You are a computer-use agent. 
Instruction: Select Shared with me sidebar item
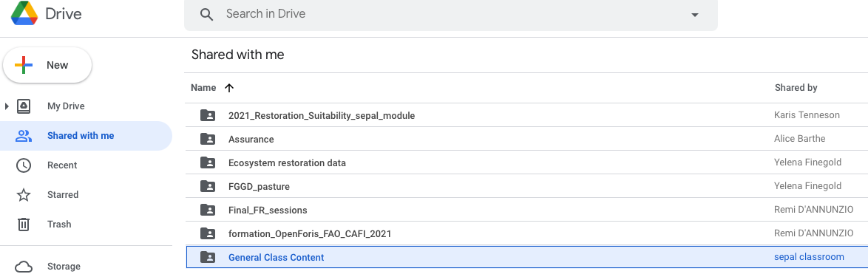click(x=86, y=136)
